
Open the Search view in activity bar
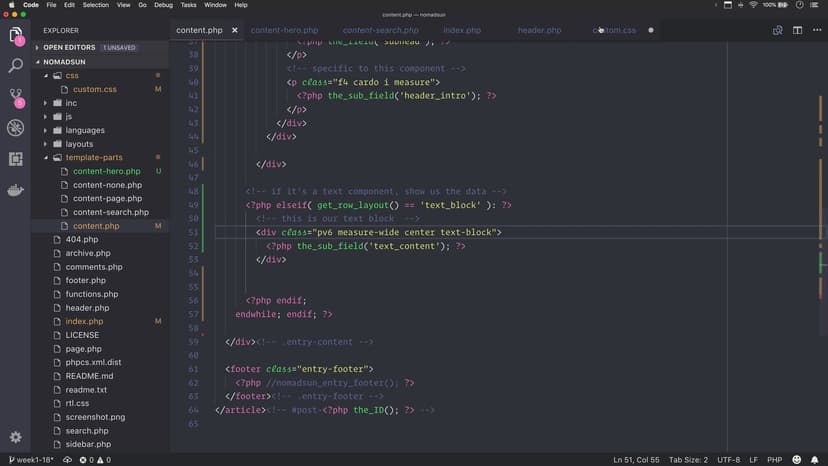click(x=15, y=66)
